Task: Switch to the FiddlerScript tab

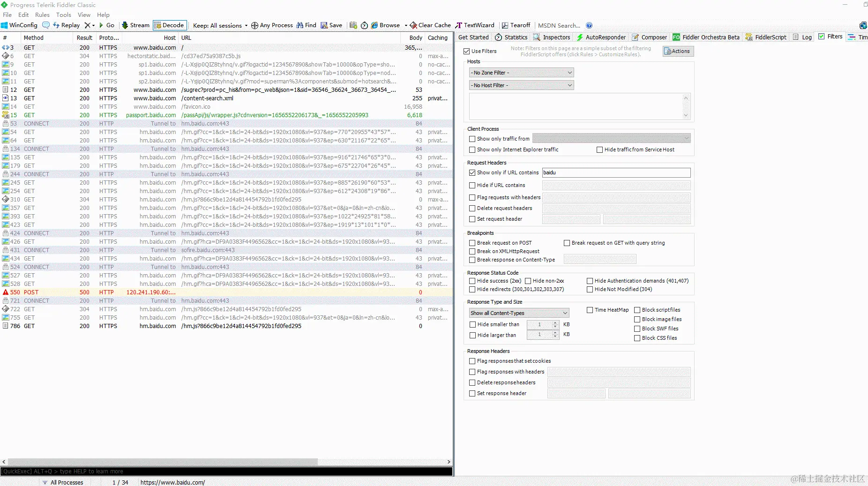Action: 766,37
